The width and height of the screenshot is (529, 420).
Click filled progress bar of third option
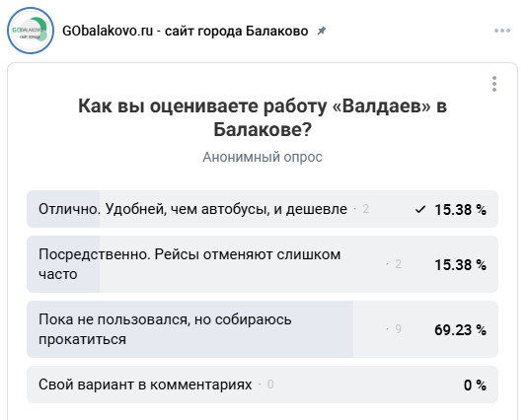189,329
